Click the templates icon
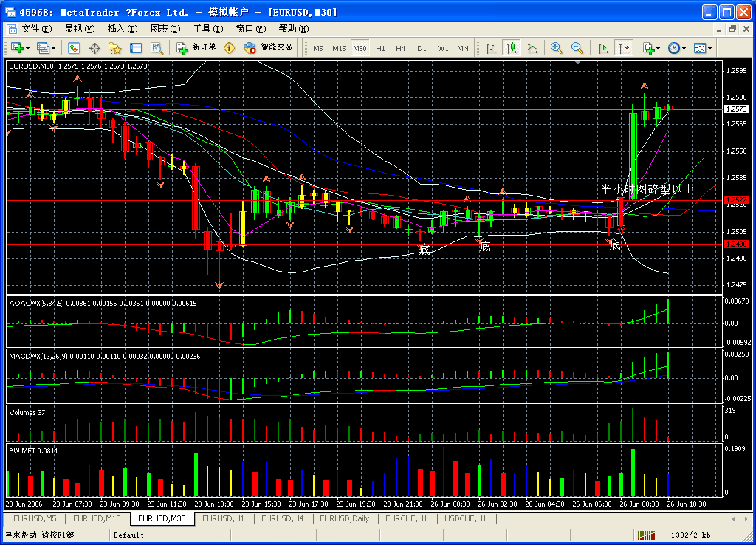 point(700,48)
